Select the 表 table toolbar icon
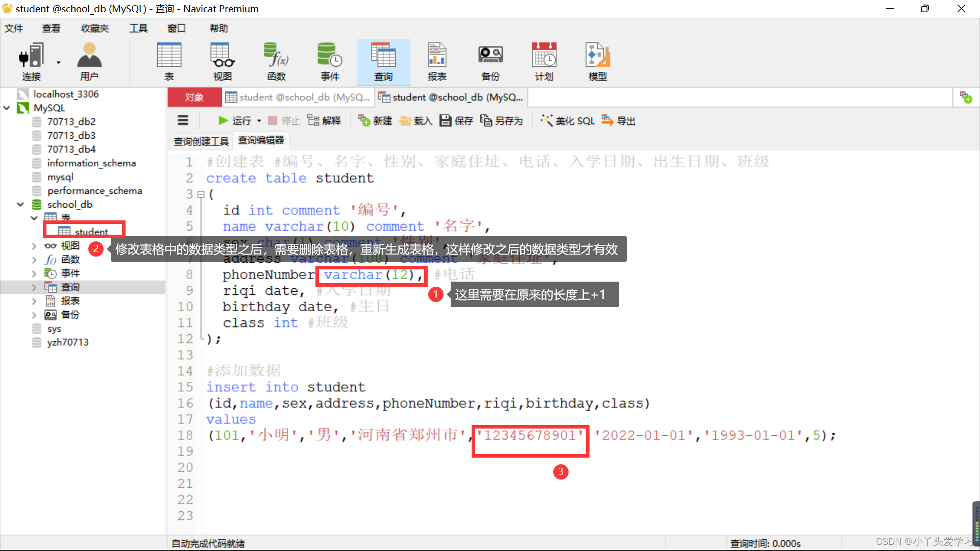The width and height of the screenshot is (980, 551). [x=169, y=62]
